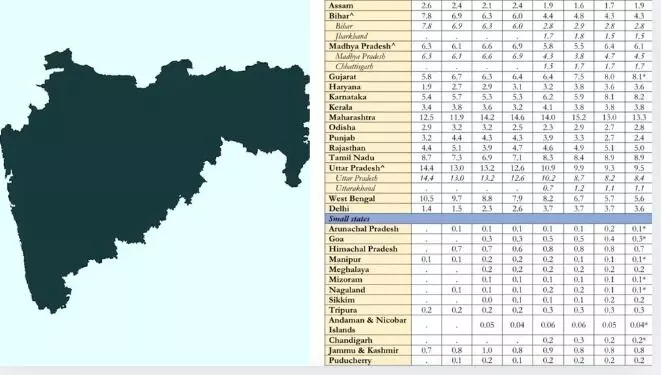Click the Uttar Pradesh^ row label
Image resolution: width=661 pixels, height=375 pixels.
357,168
